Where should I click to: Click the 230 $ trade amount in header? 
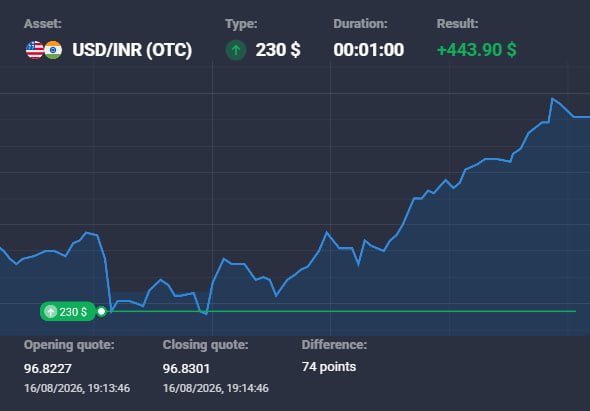pyautogui.click(x=278, y=50)
